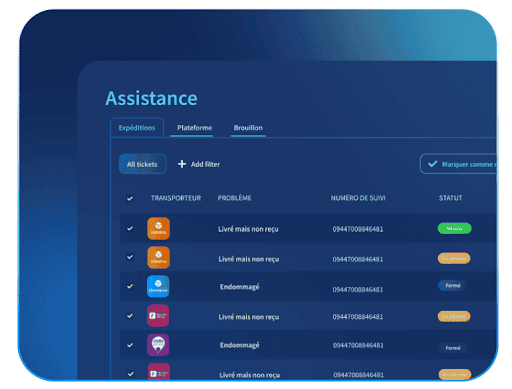The height and width of the screenshot is (389, 512).
Task: Toggle checkbox of the row with green status
Action: (130, 228)
